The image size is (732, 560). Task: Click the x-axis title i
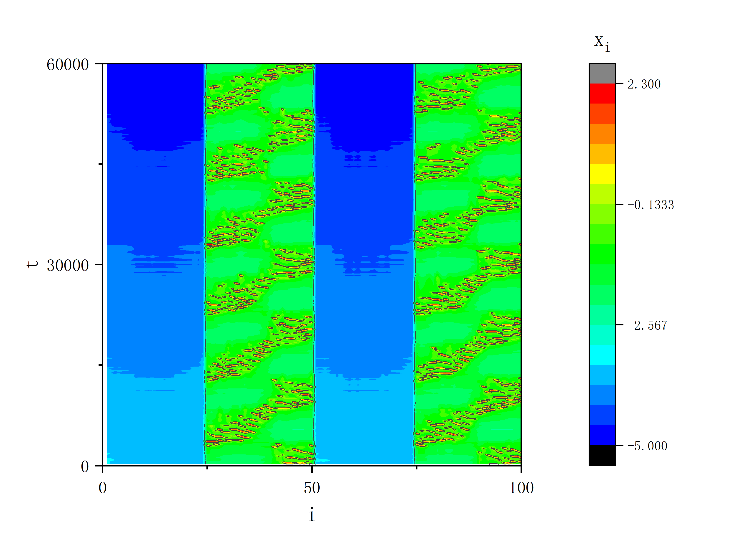click(x=311, y=515)
